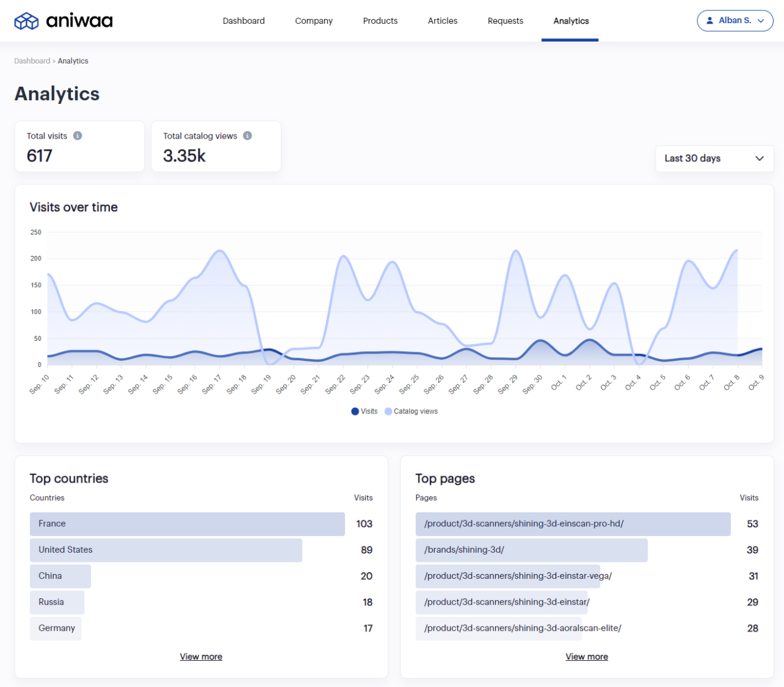Click the Visits over time chart title
The image size is (784, 687).
[74, 207]
